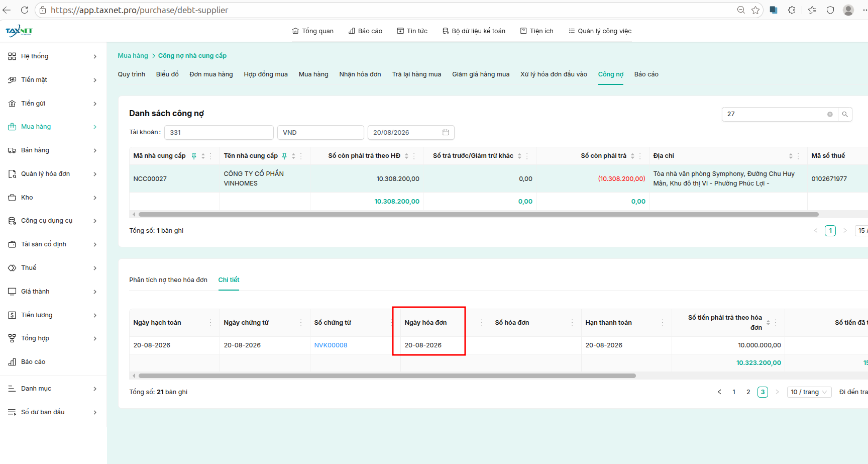Go to page 2 of detail records
This screenshot has height=464, width=868.
click(748, 392)
